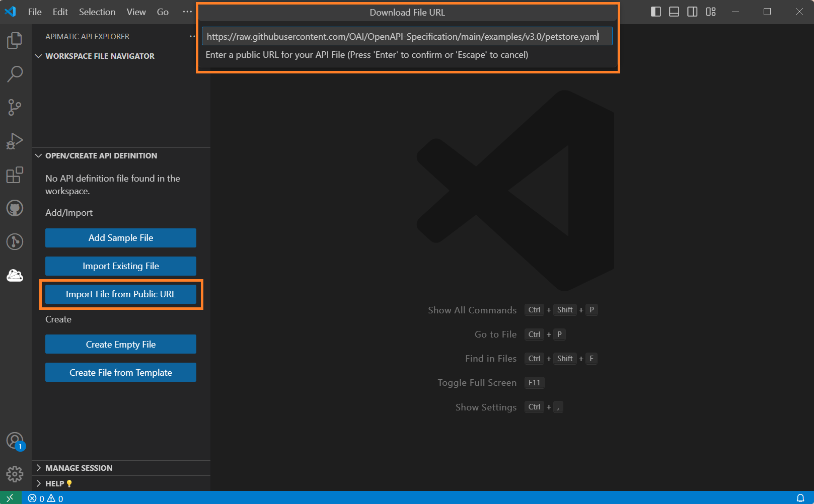
Task: Toggle Panel layout icon
Action: click(x=674, y=12)
